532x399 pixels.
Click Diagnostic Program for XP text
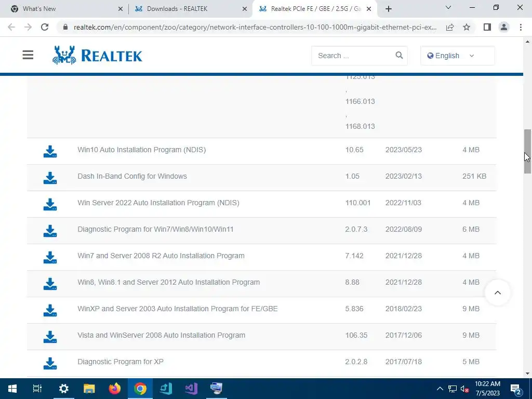[121, 362]
